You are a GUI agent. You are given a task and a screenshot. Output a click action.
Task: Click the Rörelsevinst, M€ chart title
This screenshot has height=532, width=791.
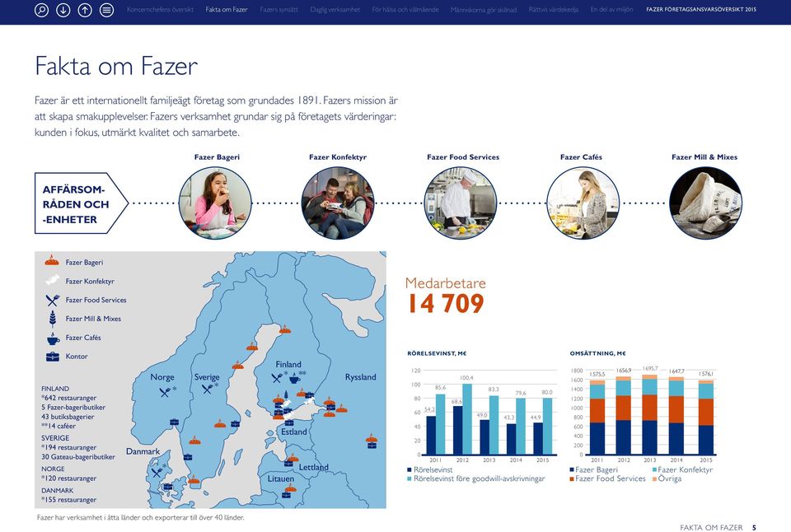point(437,353)
